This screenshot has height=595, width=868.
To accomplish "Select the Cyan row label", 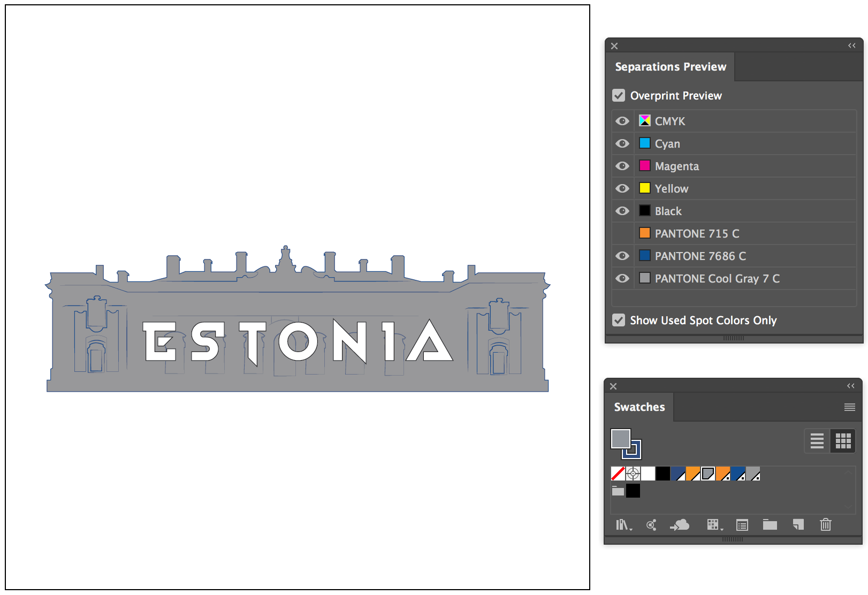I will [x=667, y=144].
